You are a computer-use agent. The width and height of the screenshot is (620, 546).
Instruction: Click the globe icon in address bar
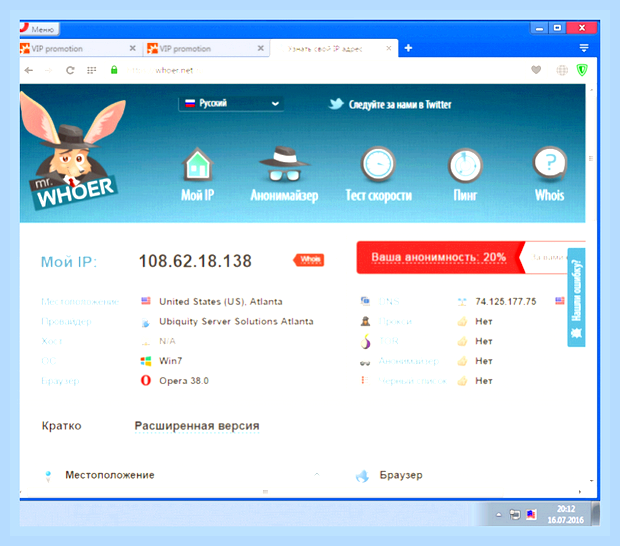[562, 70]
